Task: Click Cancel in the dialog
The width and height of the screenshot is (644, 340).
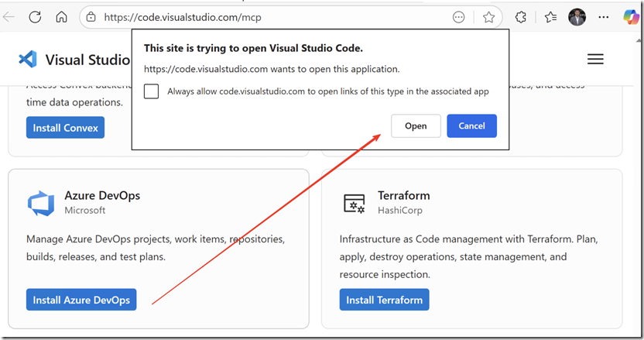Action: tap(471, 125)
